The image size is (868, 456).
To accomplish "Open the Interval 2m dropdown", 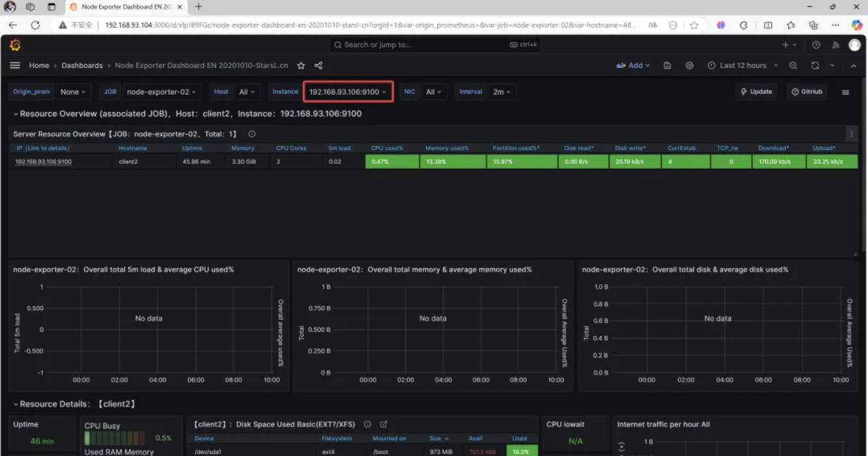I will tap(501, 92).
